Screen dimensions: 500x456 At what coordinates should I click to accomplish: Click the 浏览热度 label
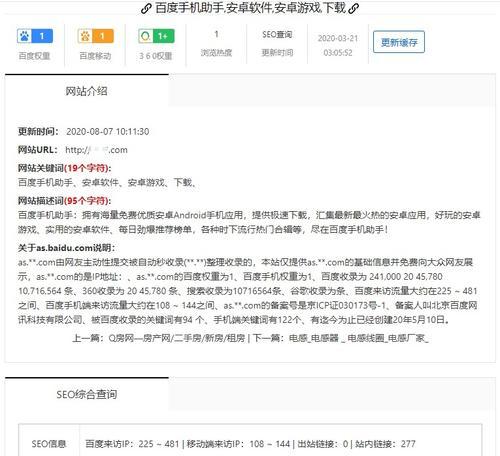[216, 53]
